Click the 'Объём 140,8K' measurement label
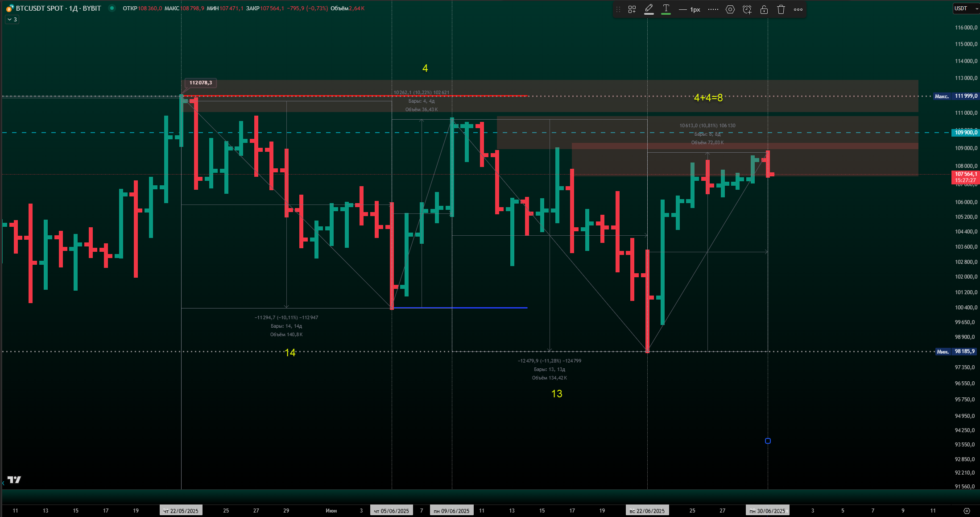Screen dimensions: 980x517 pyautogui.click(x=286, y=335)
